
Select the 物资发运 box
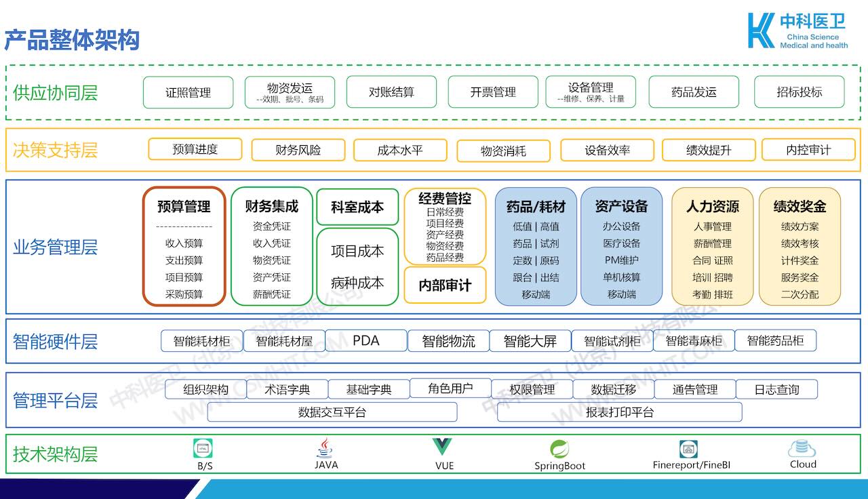click(290, 92)
